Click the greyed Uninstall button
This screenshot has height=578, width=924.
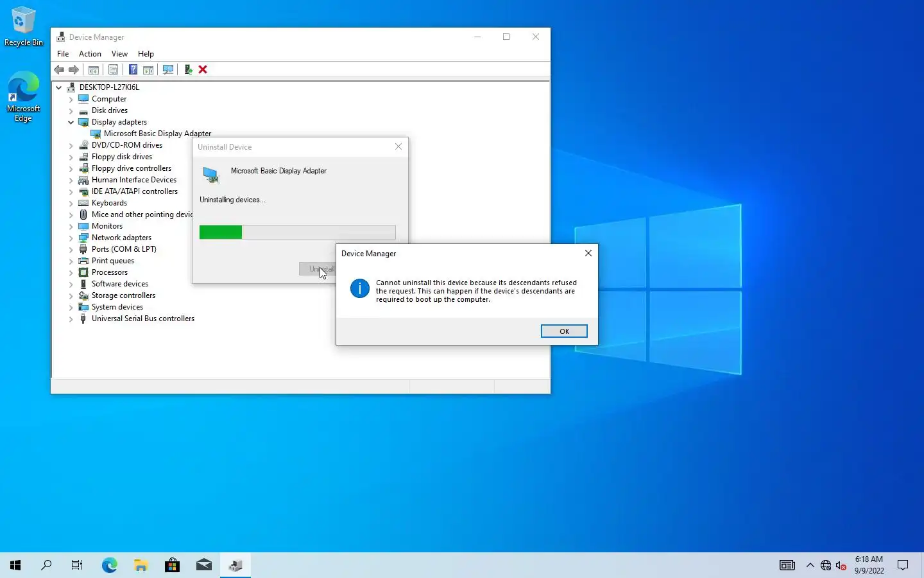coord(318,269)
